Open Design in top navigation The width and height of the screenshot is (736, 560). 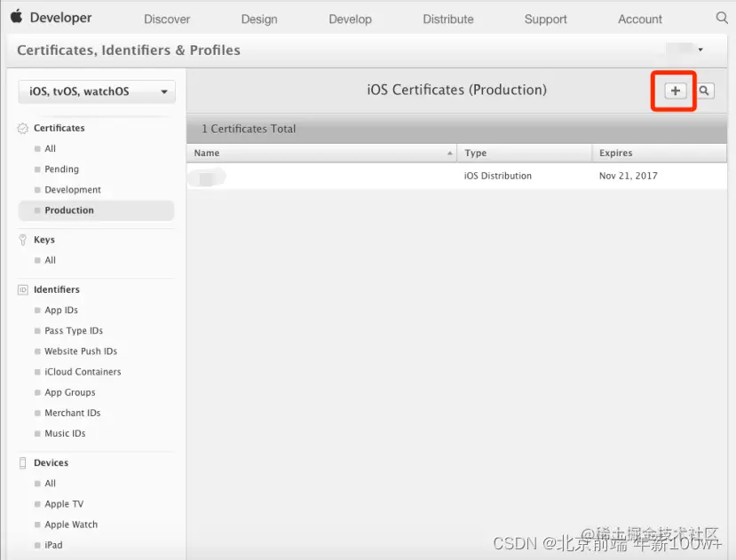pyautogui.click(x=259, y=20)
